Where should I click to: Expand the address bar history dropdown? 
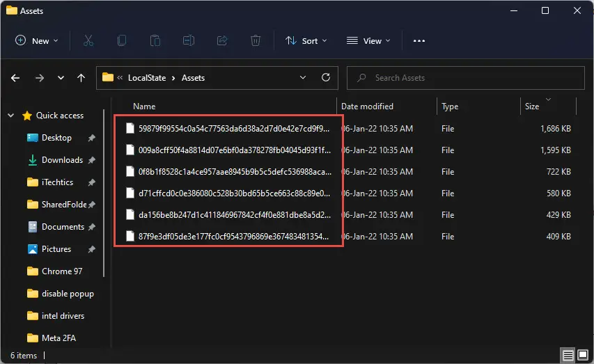point(303,78)
